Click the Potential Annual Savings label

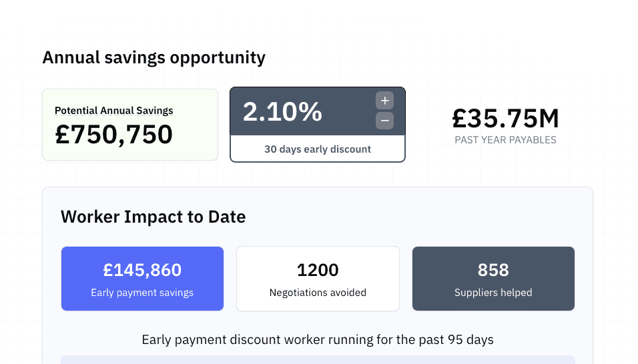click(x=114, y=111)
